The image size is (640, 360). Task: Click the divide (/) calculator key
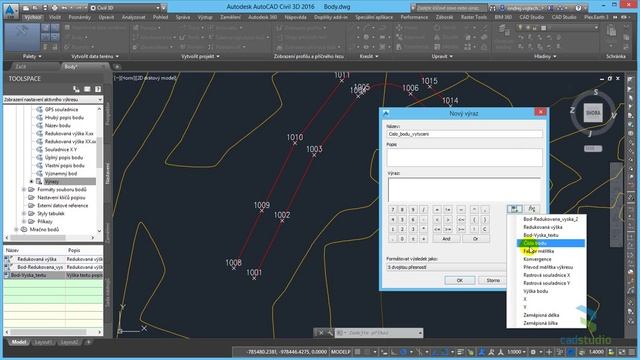pyautogui.click(x=424, y=209)
